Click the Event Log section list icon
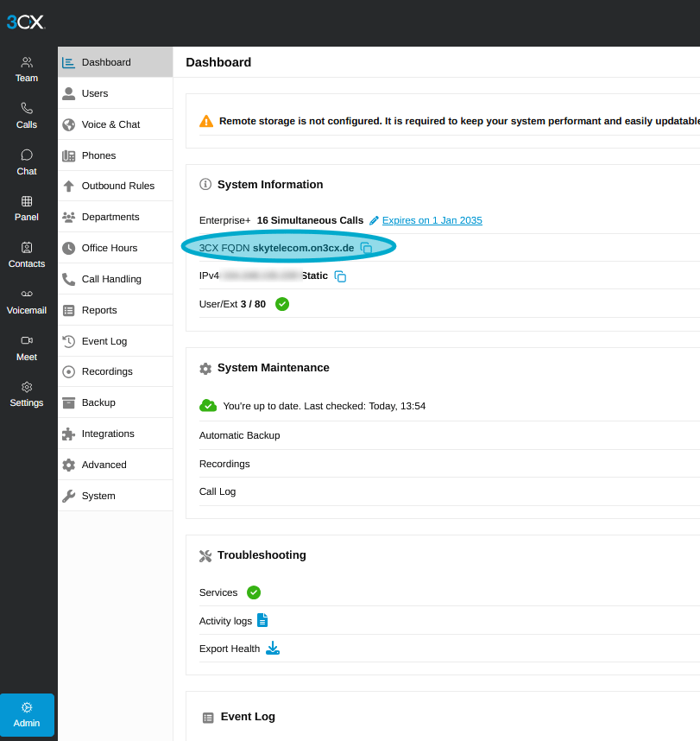 point(208,718)
